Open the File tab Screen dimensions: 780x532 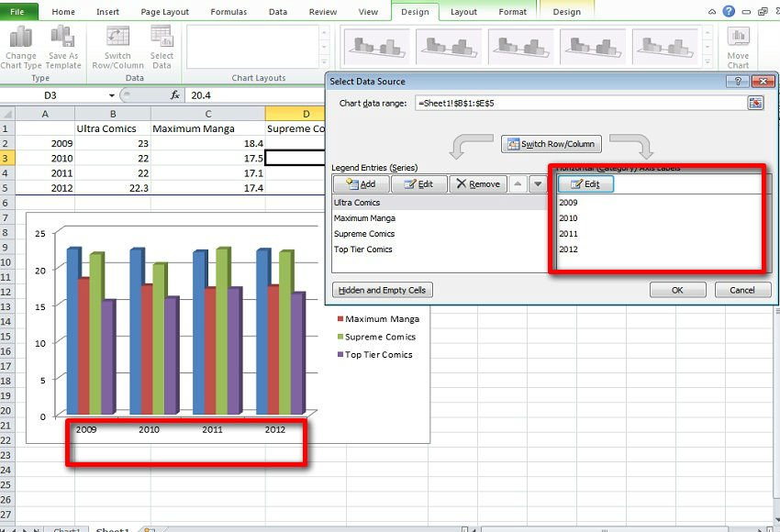18,12
